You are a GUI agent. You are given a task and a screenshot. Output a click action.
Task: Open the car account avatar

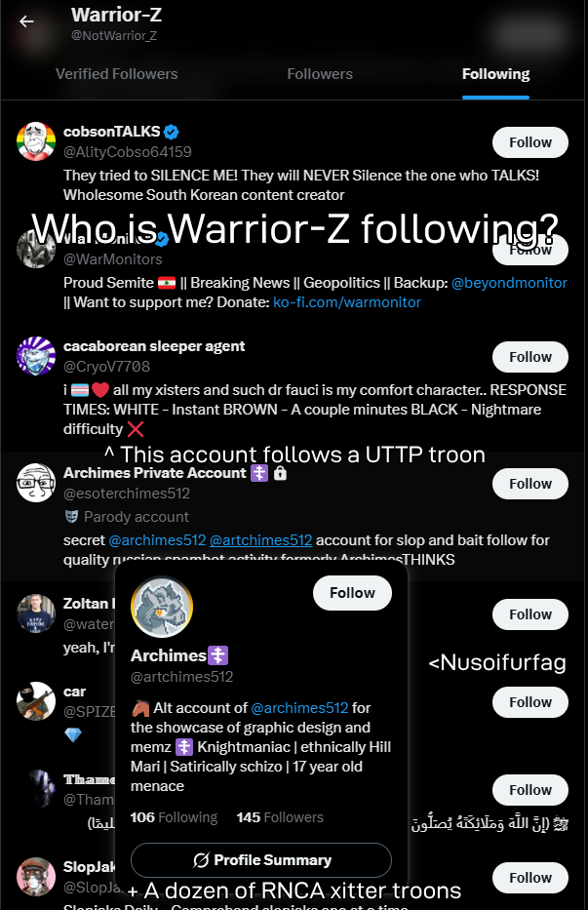[x=36, y=701]
